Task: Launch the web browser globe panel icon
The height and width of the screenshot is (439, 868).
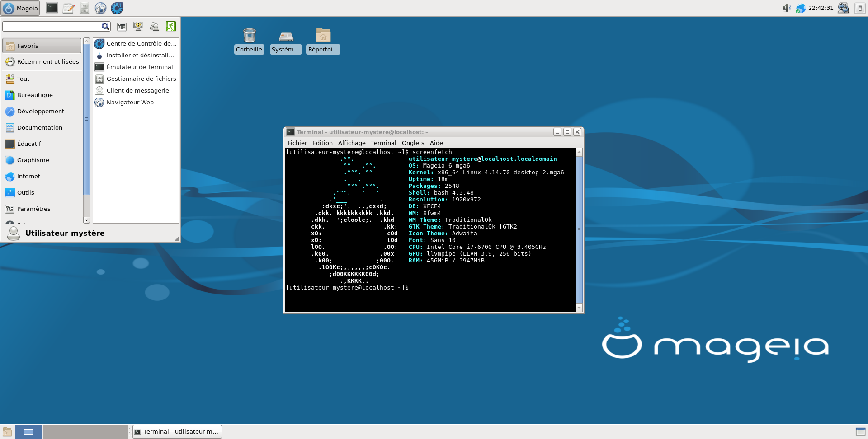Action: [x=100, y=8]
